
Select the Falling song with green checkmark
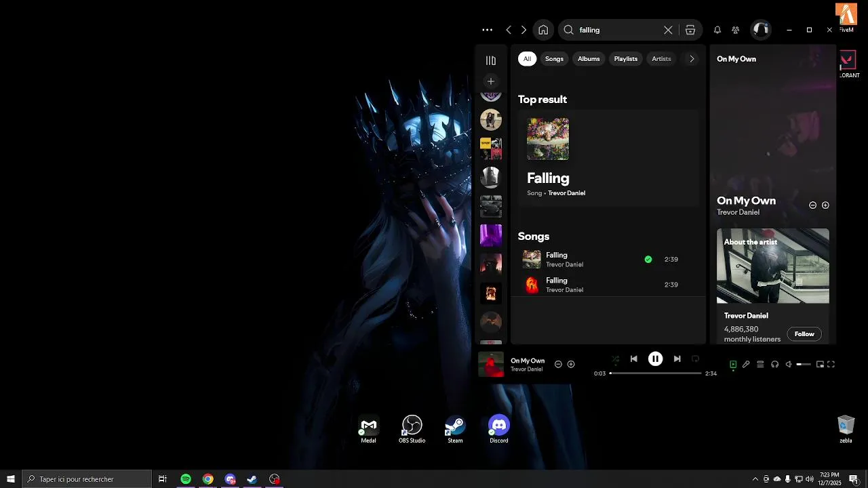coord(608,260)
